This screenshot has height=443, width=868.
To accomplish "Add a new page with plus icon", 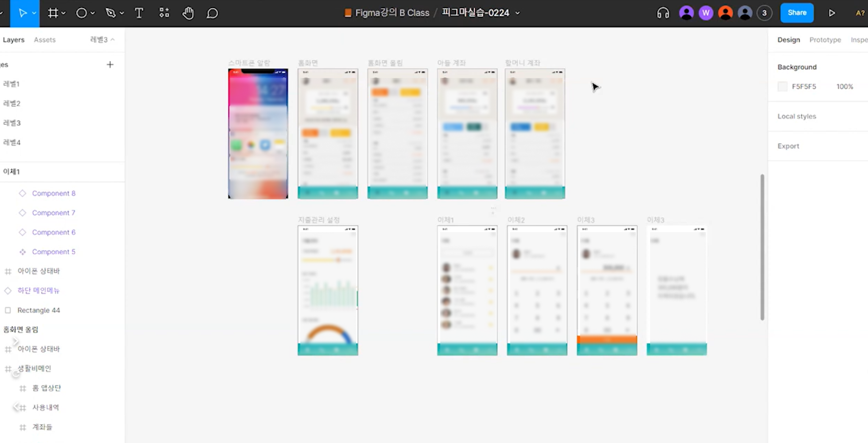I will point(110,65).
